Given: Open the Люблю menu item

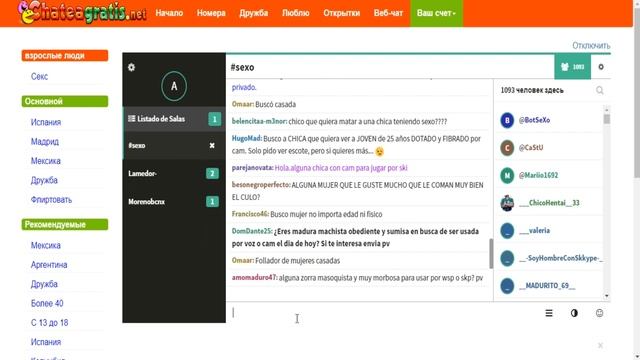Looking at the screenshot, I should 296,13.
